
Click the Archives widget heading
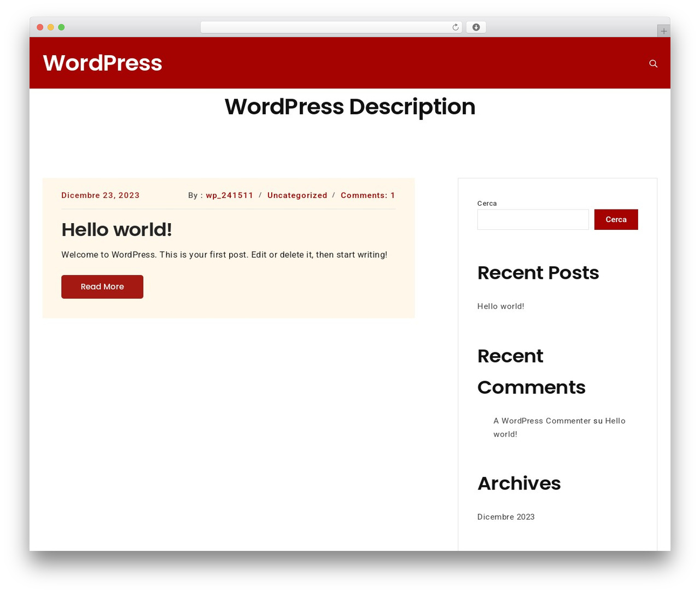tap(519, 484)
